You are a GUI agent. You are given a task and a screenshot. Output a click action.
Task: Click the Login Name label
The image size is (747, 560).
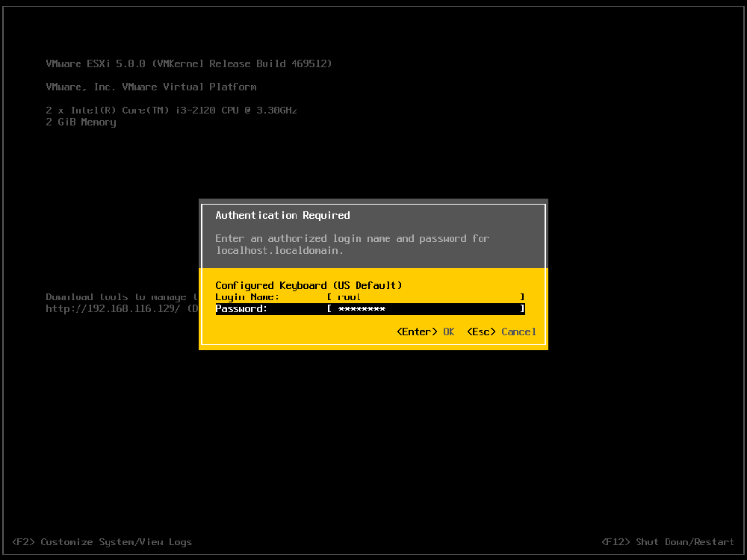pos(247,297)
